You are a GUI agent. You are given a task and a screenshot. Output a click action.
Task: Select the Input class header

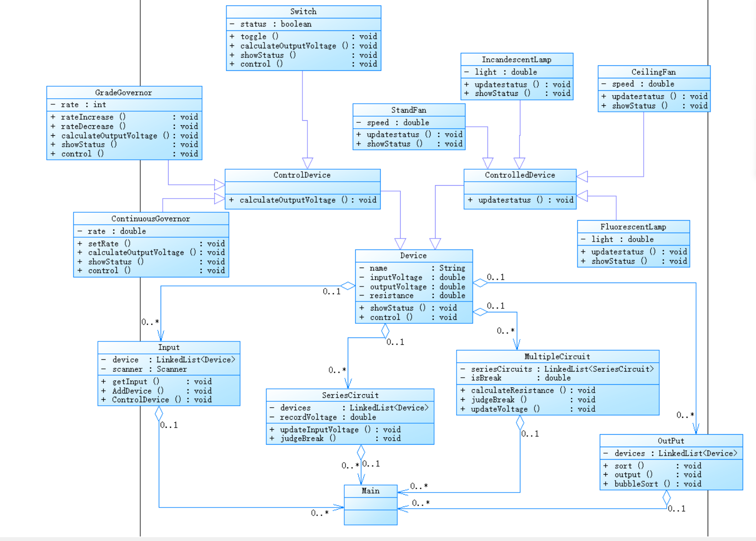169,347
